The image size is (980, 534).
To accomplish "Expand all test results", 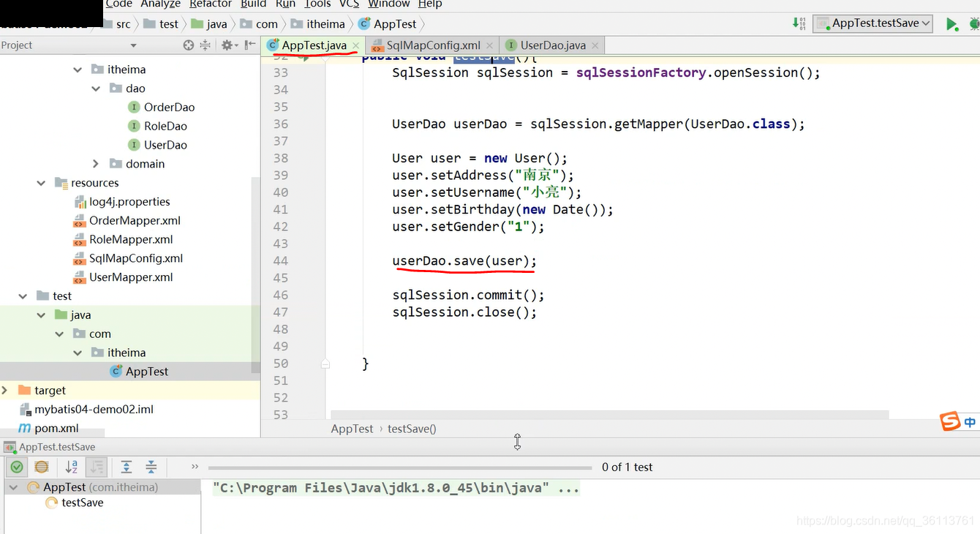I will [x=127, y=467].
